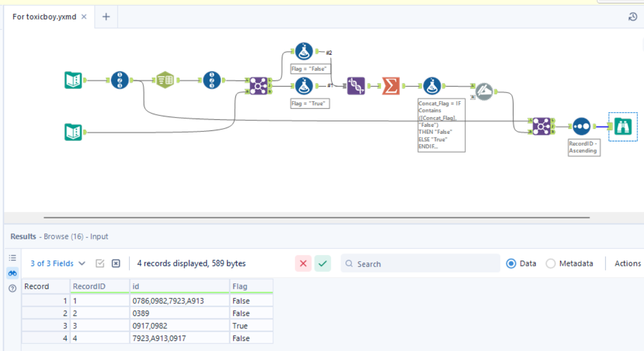The height and width of the screenshot is (351, 644).
Task: Select the Sort tool labeled RecordID - Ascending
Action: [x=582, y=126]
